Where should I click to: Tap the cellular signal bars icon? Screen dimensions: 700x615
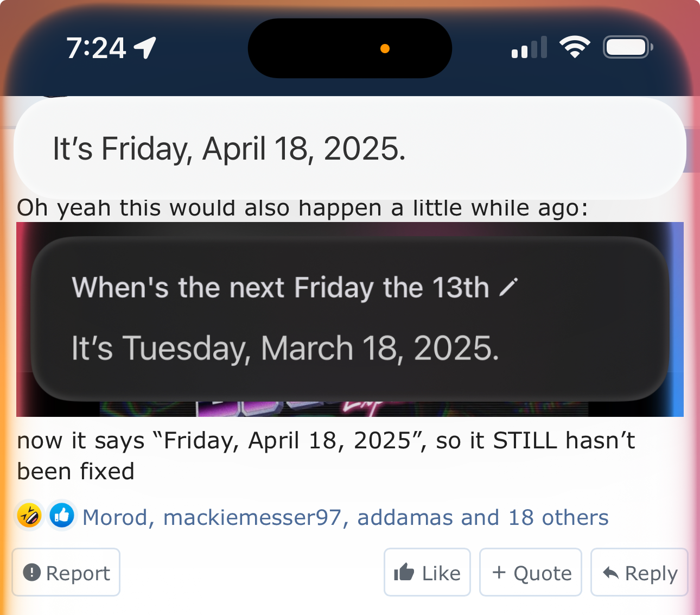529,48
